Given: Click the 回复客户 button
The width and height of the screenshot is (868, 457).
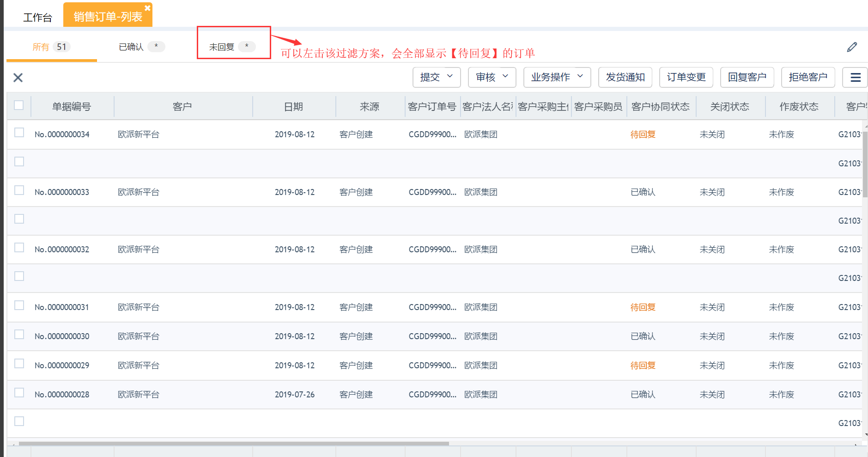Looking at the screenshot, I should point(747,77).
